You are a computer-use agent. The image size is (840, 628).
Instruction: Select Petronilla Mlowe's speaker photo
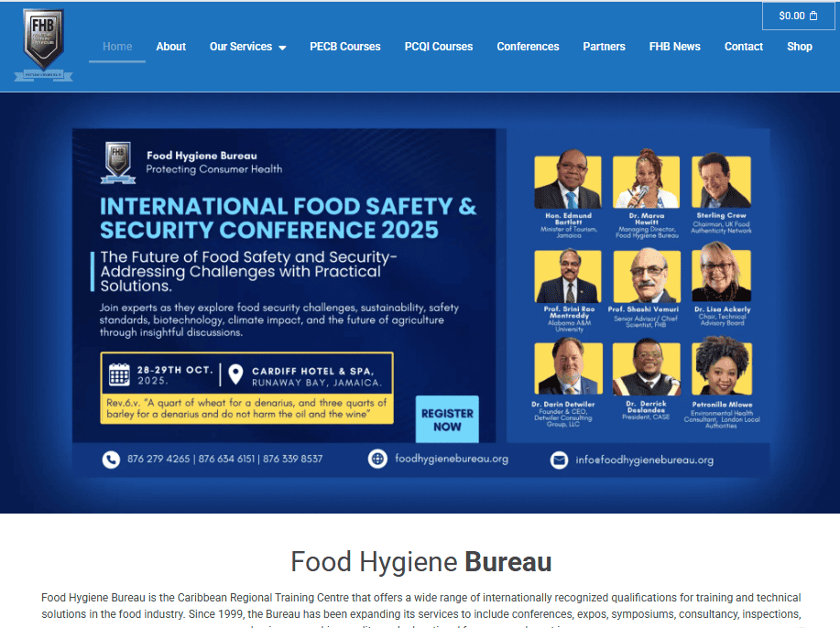tap(722, 365)
